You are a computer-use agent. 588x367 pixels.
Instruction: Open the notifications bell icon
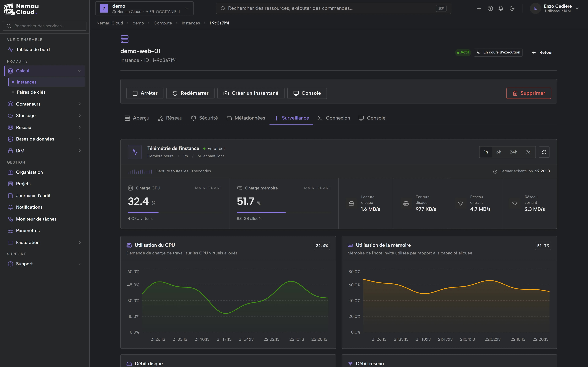[x=501, y=9]
